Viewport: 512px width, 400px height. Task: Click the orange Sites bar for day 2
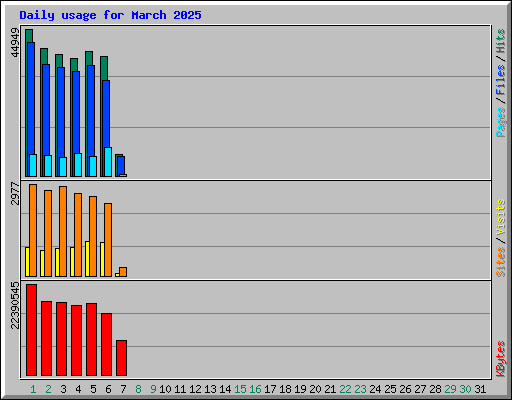tap(48, 233)
